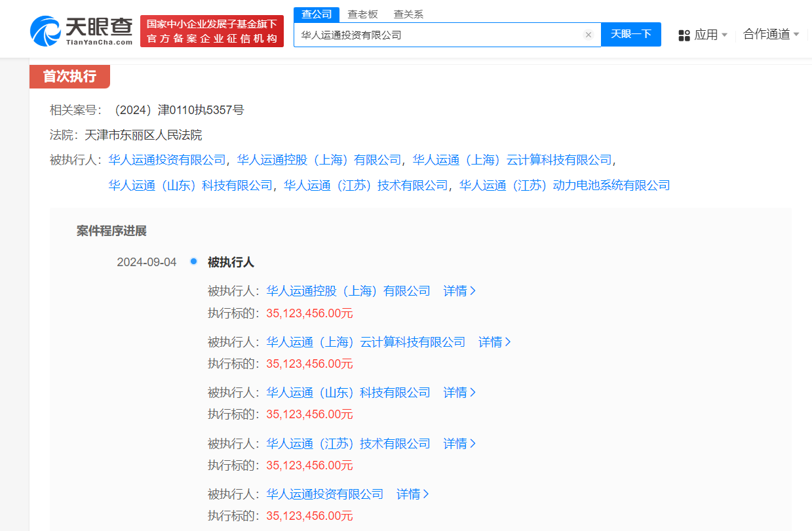The image size is (812, 531).
Task: Clear the search box with the X icon
Action: click(588, 35)
